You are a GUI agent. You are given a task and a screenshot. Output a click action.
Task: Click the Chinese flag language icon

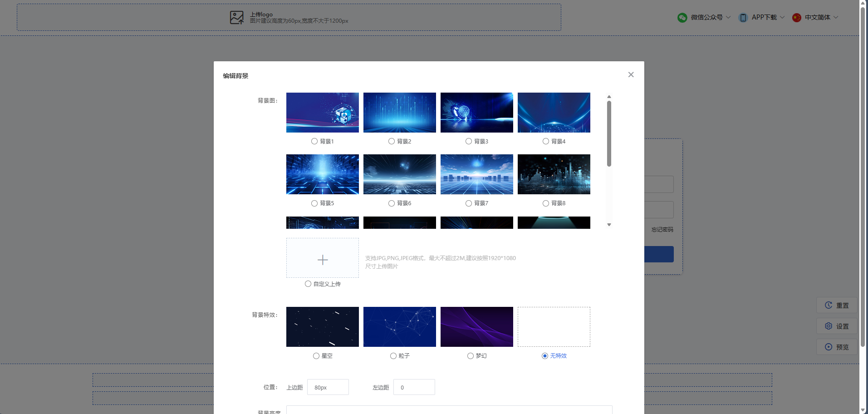[797, 18]
